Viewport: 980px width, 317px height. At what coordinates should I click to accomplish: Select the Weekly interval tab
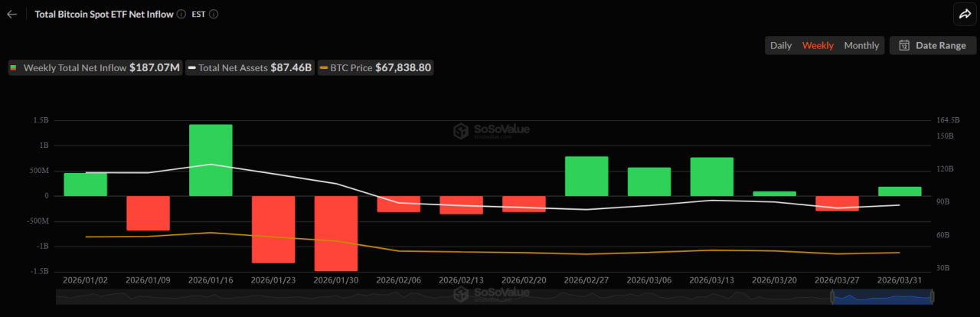tap(818, 45)
